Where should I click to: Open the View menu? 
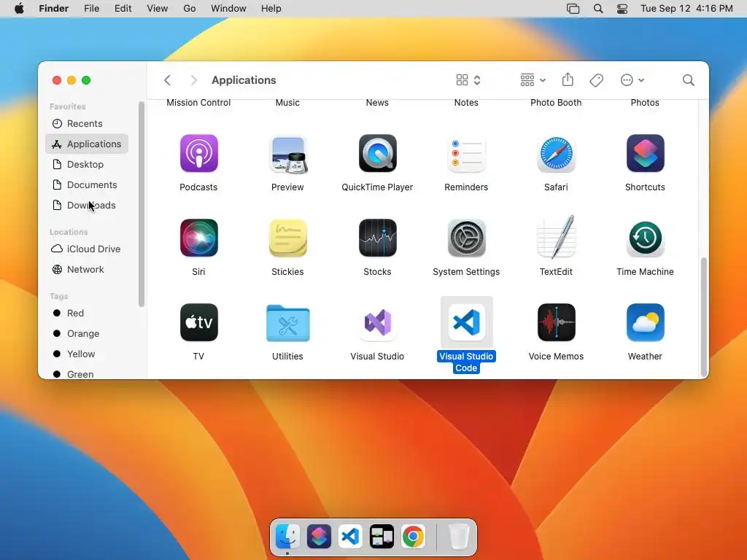point(158,9)
